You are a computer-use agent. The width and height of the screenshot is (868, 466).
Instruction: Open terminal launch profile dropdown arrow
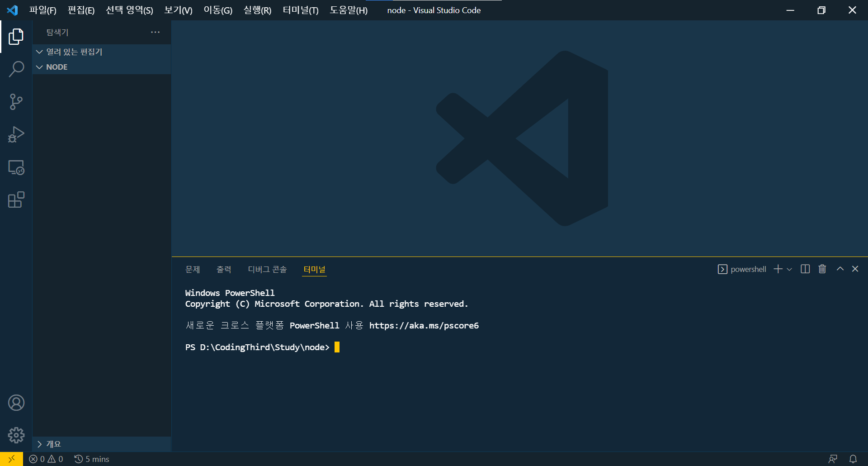[789, 269]
